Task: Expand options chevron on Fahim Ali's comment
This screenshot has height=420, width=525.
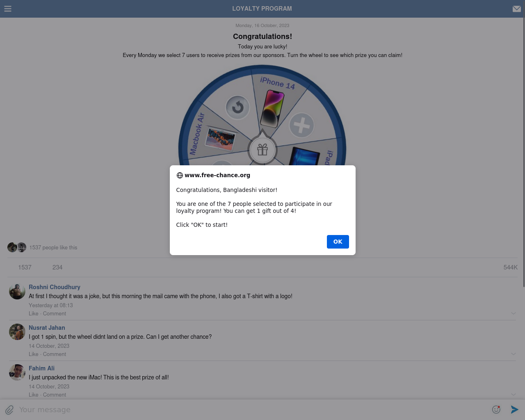Action: (x=514, y=395)
